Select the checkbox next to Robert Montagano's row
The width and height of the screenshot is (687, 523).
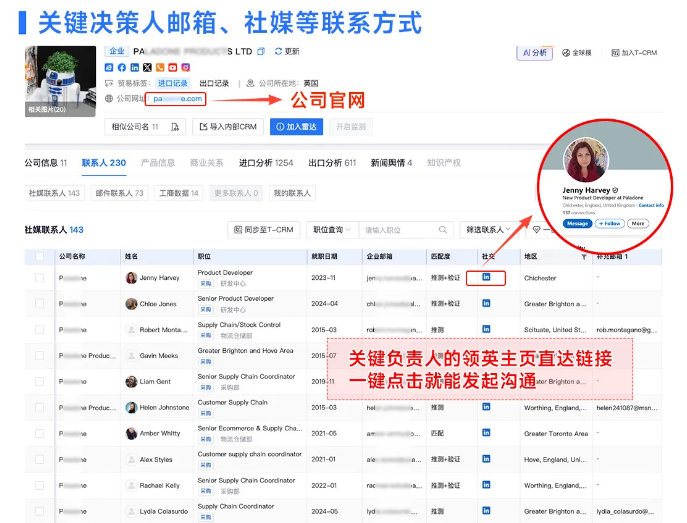click(39, 329)
